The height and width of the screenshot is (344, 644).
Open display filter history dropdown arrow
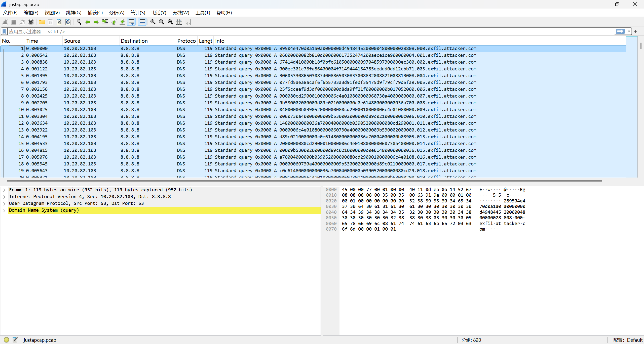click(629, 31)
